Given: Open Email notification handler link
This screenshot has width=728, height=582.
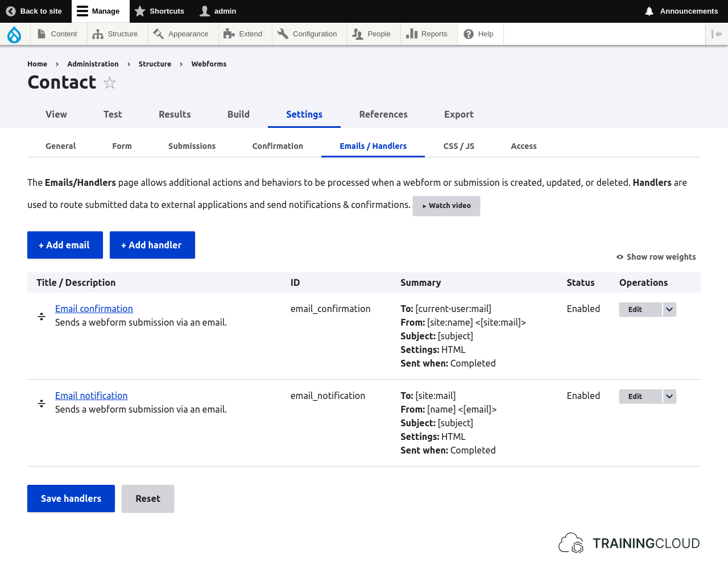Looking at the screenshot, I should click(x=91, y=396).
